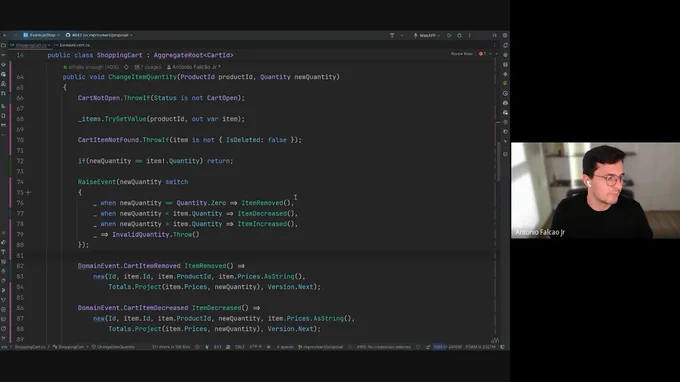The height and width of the screenshot is (382, 680).
Task: Go to previous highlighted error
Action: pyautogui.click(x=490, y=54)
